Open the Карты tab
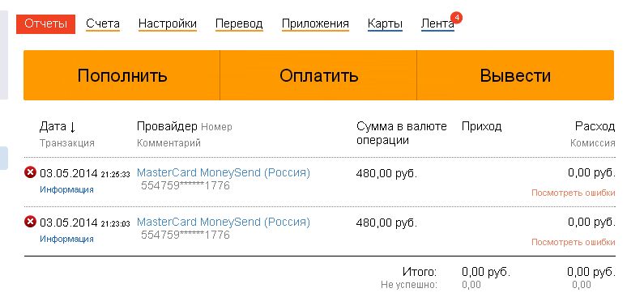This screenshot has height=301, width=644. tap(385, 23)
